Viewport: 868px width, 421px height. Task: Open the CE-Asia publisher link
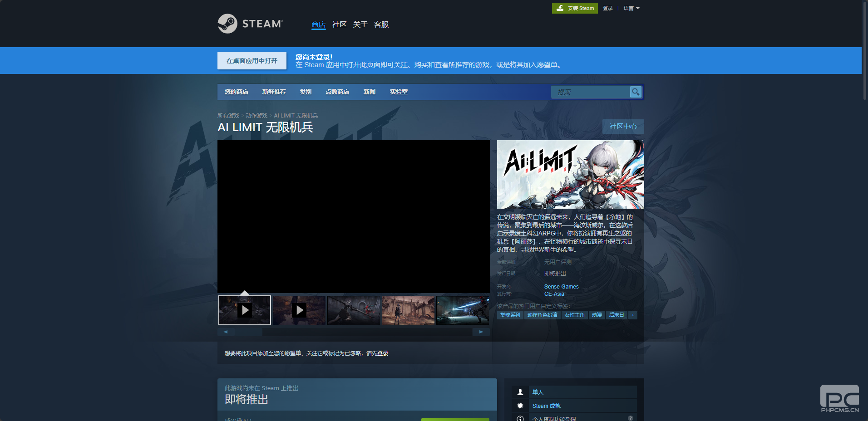[x=554, y=294]
